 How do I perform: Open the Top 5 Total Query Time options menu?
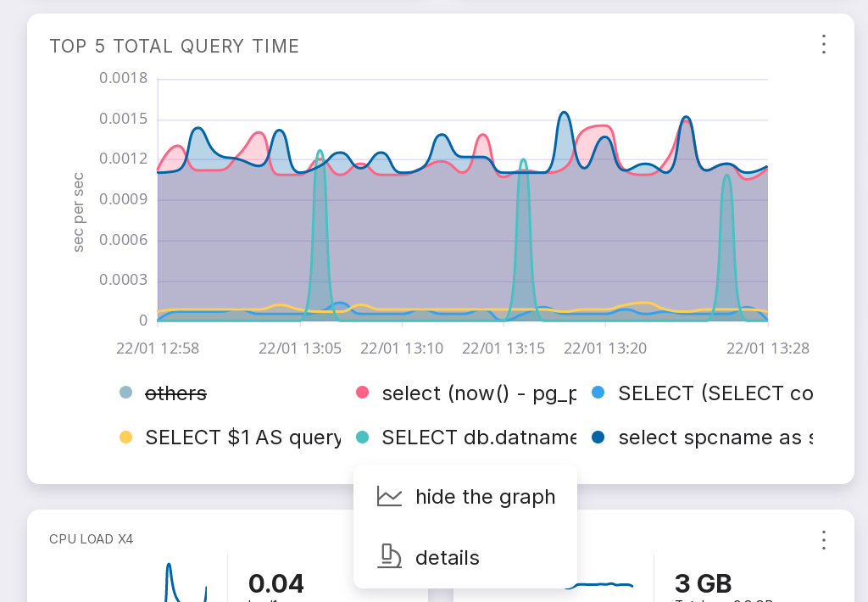click(x=823, y=45)
